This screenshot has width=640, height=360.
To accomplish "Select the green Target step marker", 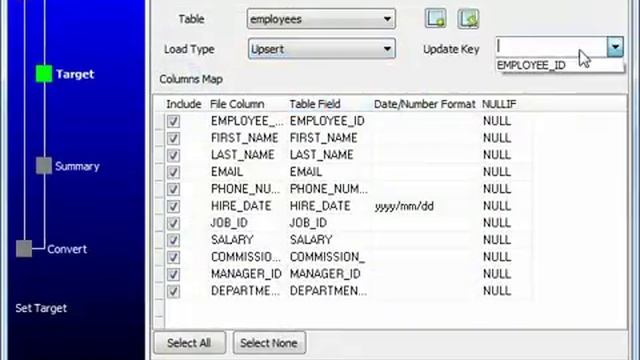I will [44, 74].
